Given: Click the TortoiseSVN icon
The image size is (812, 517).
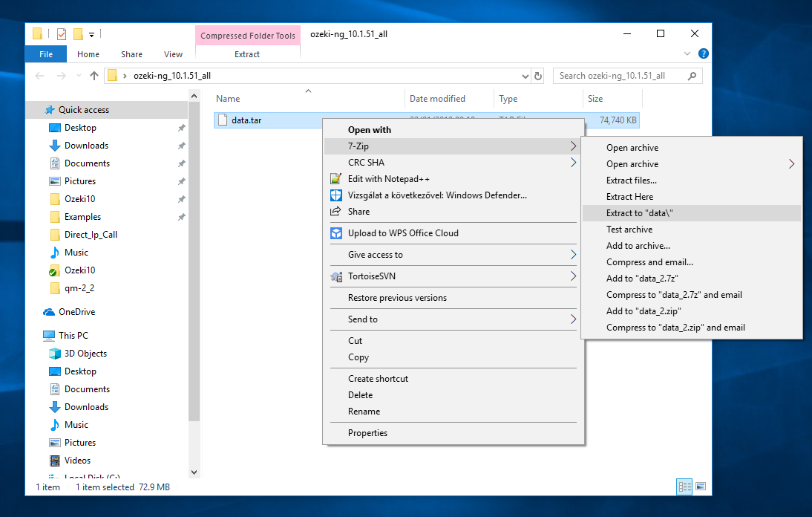Looking at the screenshot, I should (x=335, y=276).
